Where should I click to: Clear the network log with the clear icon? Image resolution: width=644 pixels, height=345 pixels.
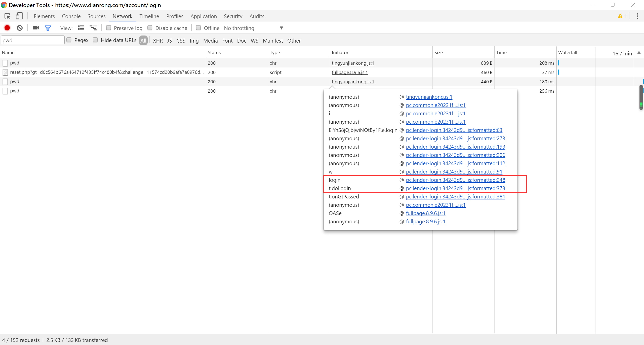20,28
